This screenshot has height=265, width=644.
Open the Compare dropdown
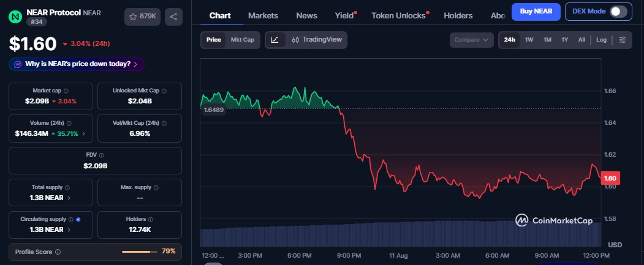click(x=471, y=40)
